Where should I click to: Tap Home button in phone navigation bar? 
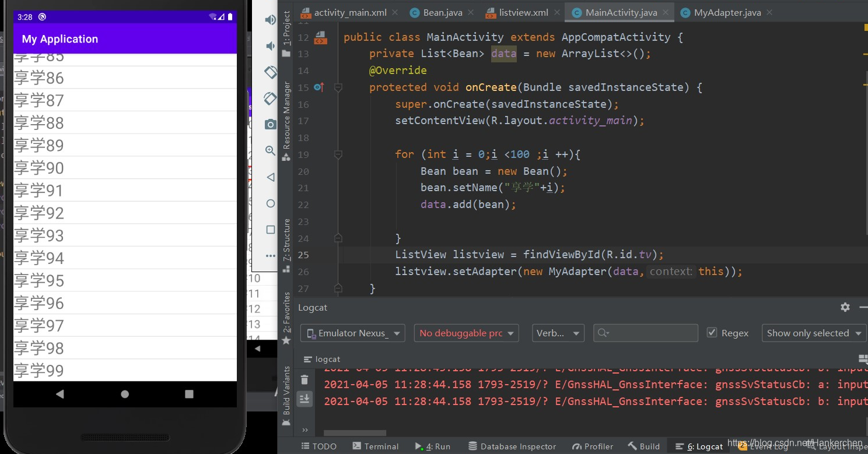coord(125,394)
